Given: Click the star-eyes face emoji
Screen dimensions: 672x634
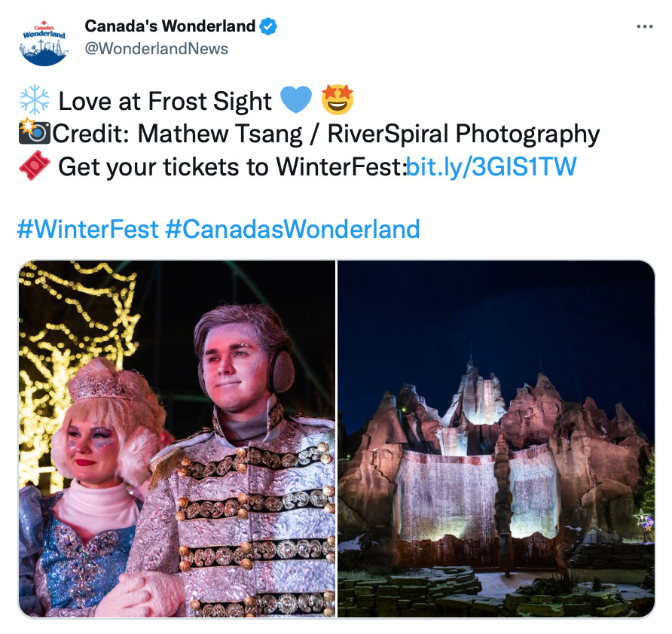Looking at the screenshot, I should click(x=338, y=100).
